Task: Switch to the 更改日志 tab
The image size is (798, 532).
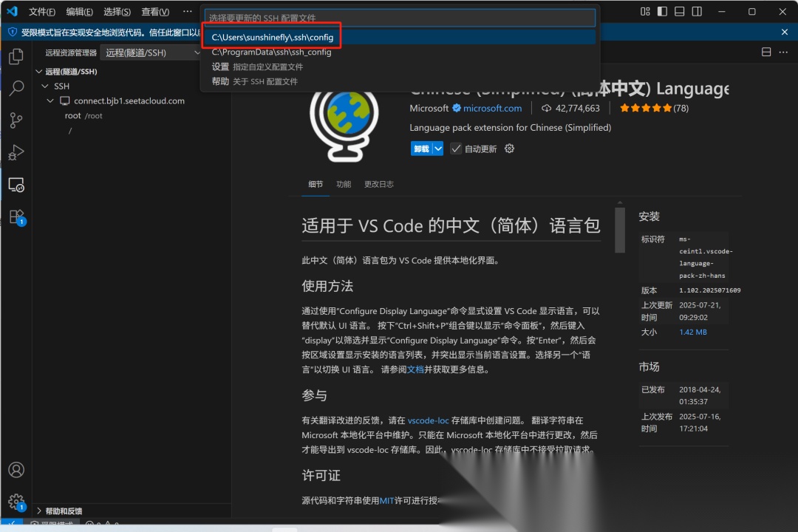Action: click(x=378, y=184)
